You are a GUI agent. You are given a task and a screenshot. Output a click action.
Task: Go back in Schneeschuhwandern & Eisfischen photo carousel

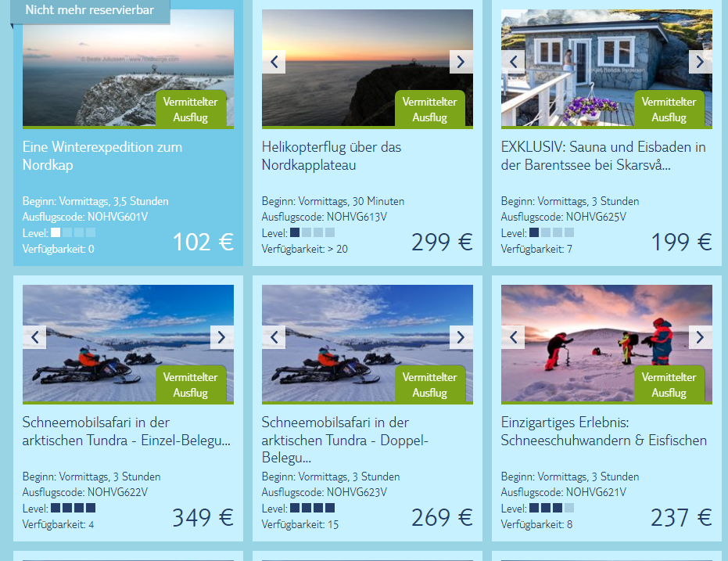(513, 337)
